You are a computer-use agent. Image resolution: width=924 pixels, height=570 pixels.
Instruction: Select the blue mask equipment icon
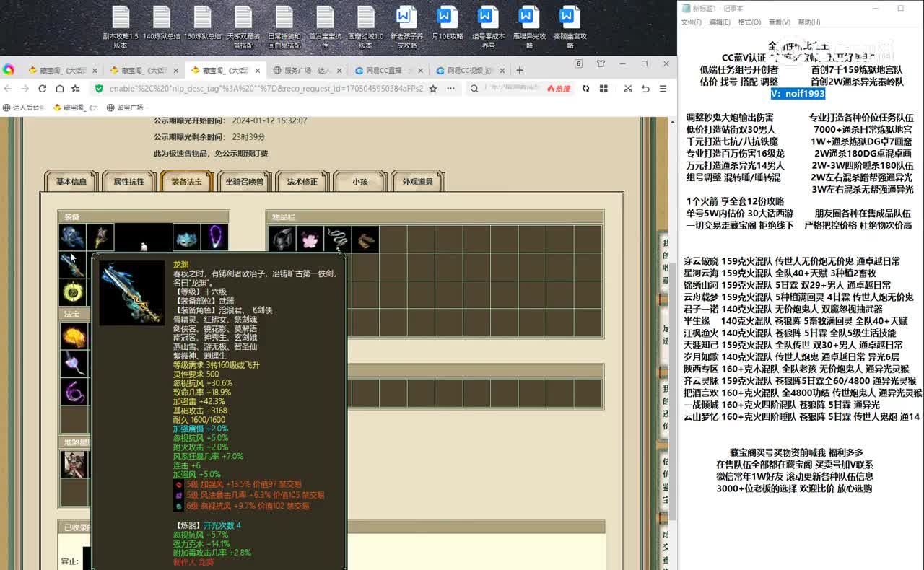pyautogui.click(x=186, y=237)
